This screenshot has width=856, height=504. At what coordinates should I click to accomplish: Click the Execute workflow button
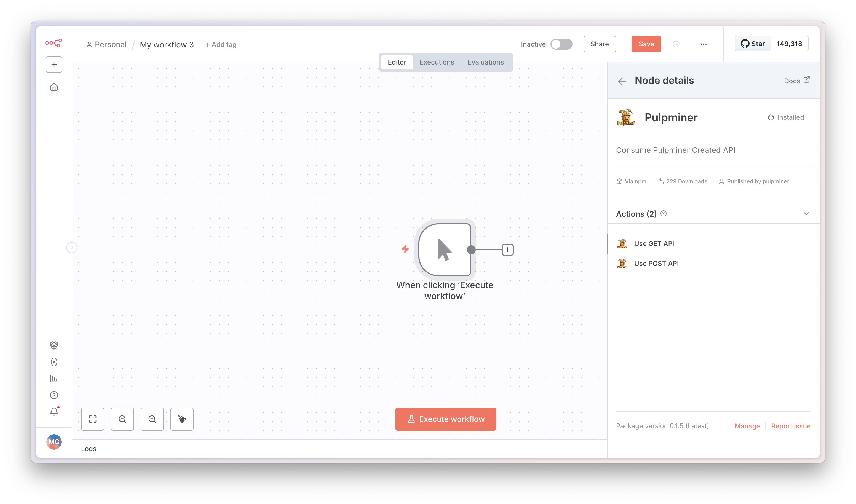[x=446, y=419]
